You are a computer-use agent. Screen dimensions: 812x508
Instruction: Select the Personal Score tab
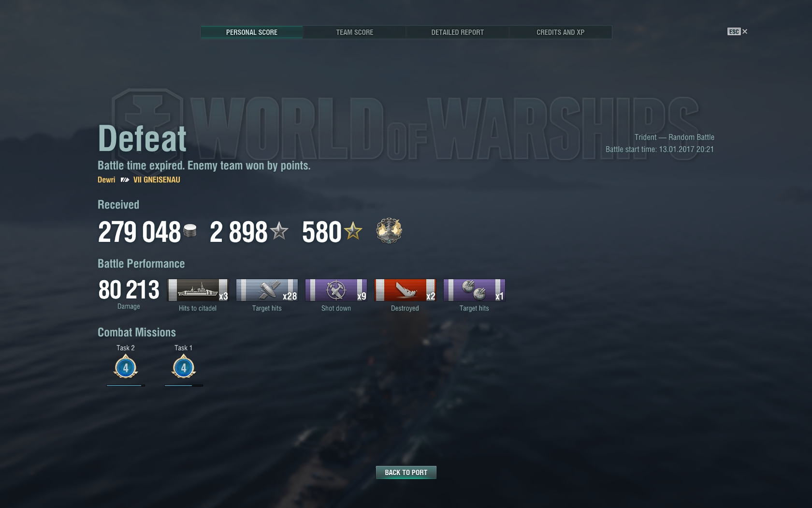coord(252,32)
